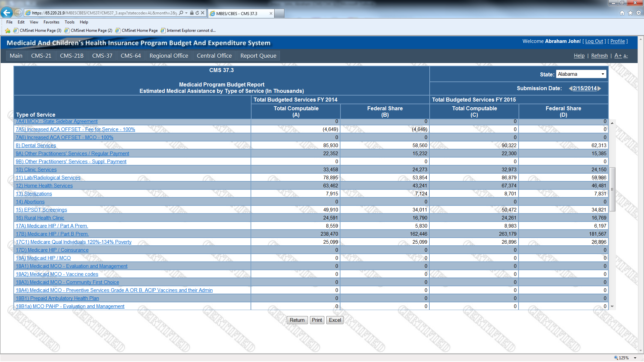Click the add-to-favorites bar star icon
This screenshot has width=644, height=362.
point(8,31)
